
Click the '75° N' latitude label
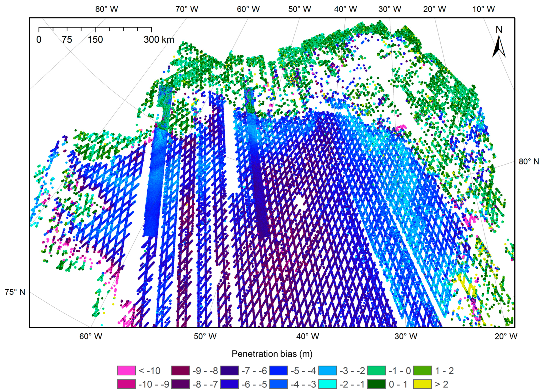pos(15,292)
